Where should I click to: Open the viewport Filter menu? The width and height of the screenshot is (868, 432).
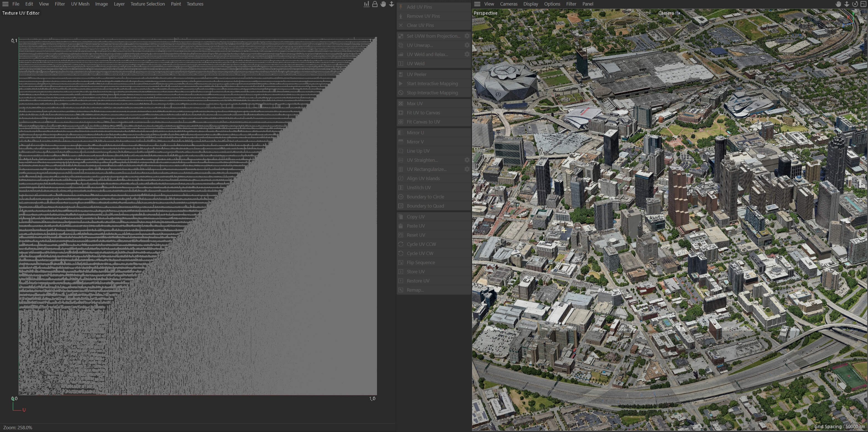tap(571, 4)
